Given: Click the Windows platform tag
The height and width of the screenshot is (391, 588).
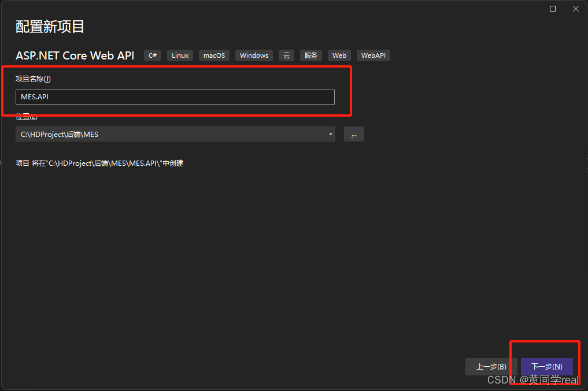Looking at the screenshot, I should [254, 55].
